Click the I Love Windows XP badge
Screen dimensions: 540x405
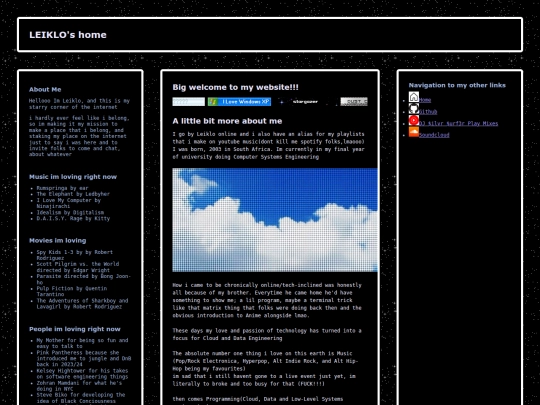coord(239,102)
